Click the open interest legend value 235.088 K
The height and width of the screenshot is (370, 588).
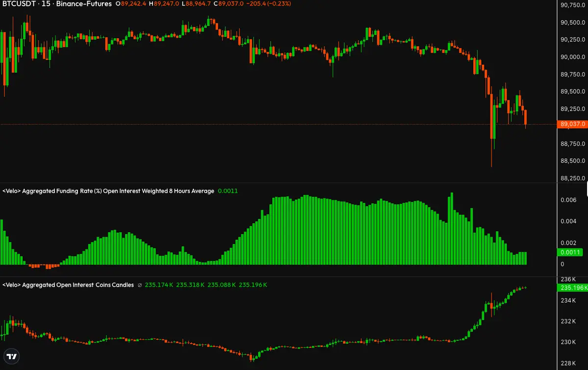pyautogui.click(x=221, y=285)
